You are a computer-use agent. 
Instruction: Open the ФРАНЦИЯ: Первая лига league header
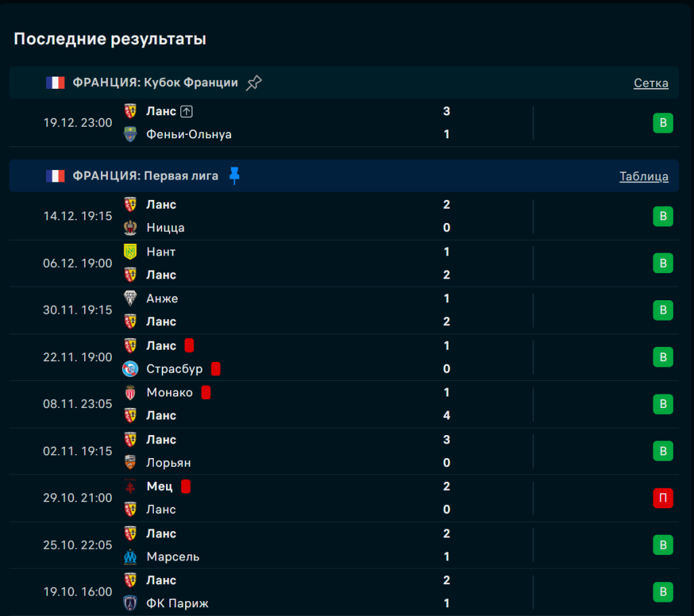[x=145, y=176]
